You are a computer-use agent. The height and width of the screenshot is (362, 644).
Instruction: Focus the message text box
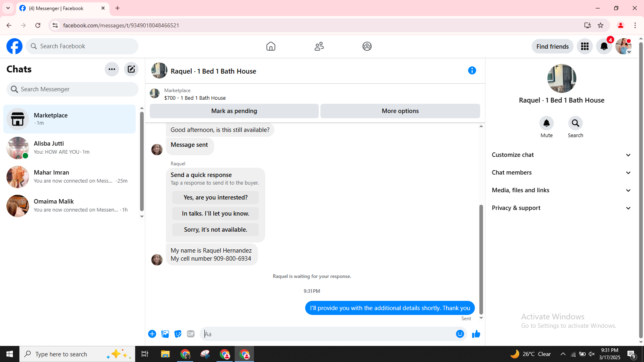(x=327, y=334)
